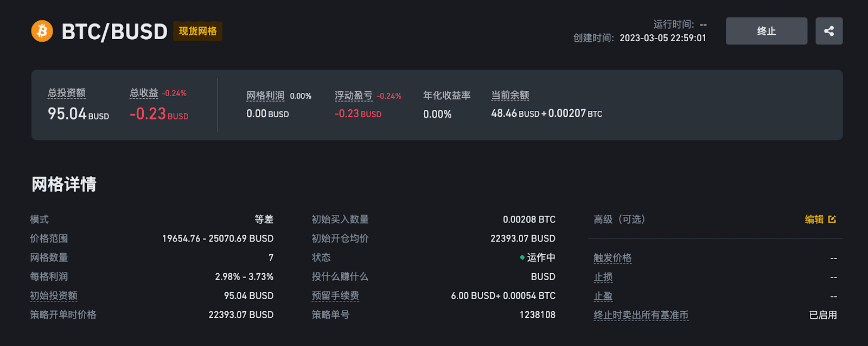Click the 网格利润 label
Image resolution: width=868 pixels, height=346 pixels.
click(x=265, y=96)
